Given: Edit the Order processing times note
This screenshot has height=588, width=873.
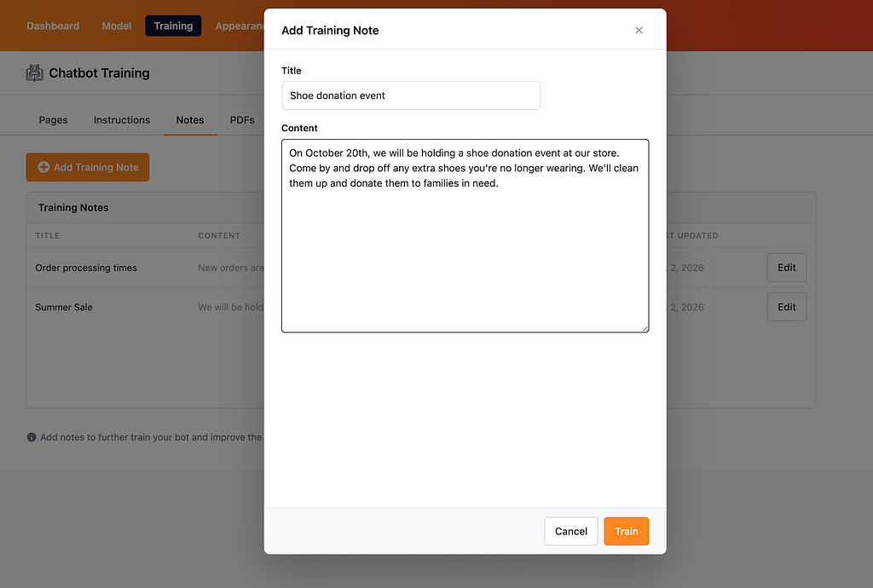Looking at the screenshot, I should (x=786, y=268).
